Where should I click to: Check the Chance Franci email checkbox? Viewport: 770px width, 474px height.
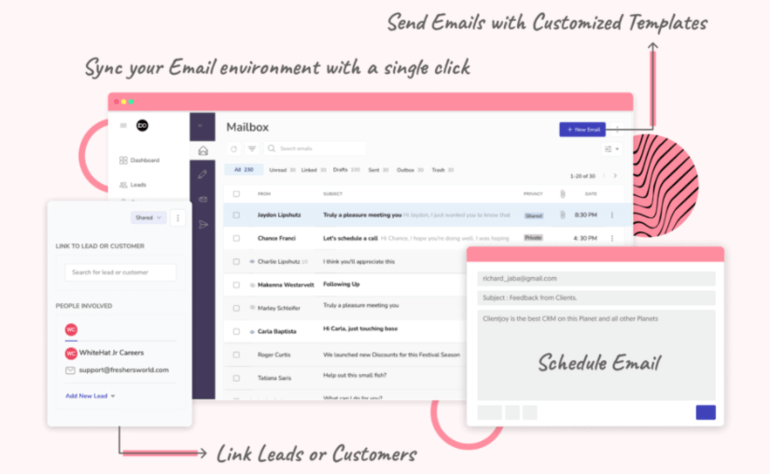coord(236,238)
